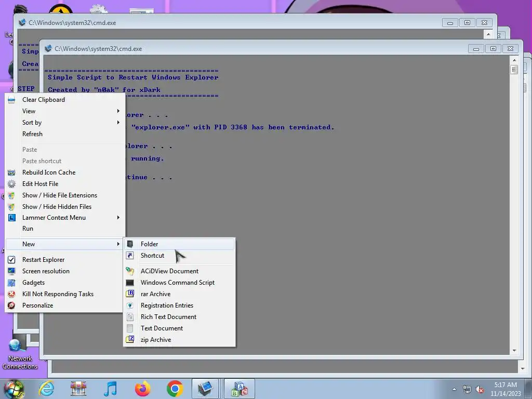Click the Shortcut icon in the New submenu
Viewport: 532px width, 399px height.
(130, 256)
